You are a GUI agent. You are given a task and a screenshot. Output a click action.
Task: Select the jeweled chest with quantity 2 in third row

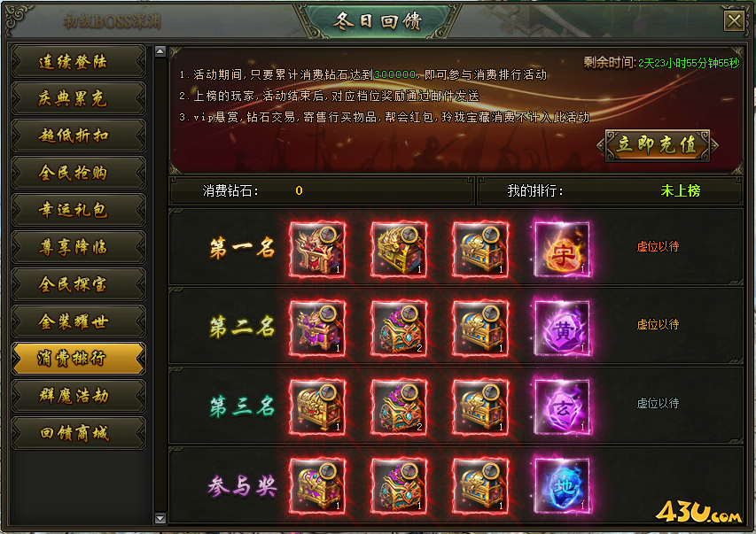[399, 407]
